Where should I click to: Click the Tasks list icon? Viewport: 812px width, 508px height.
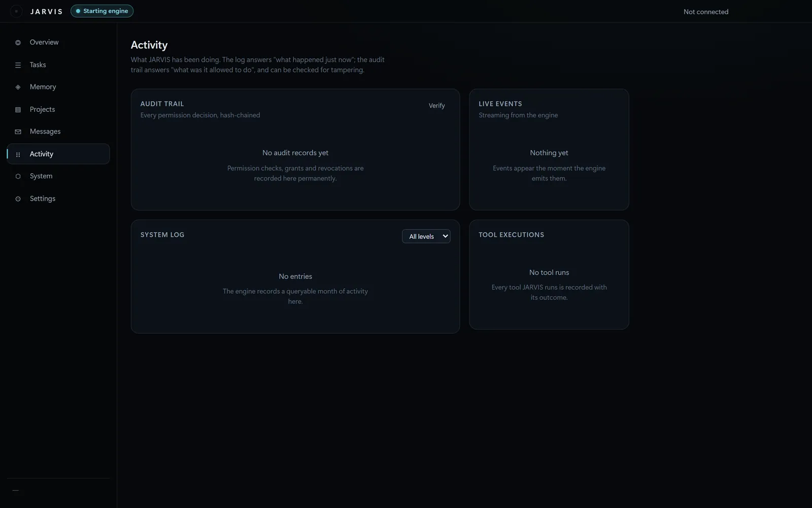[x=18, y=65]
